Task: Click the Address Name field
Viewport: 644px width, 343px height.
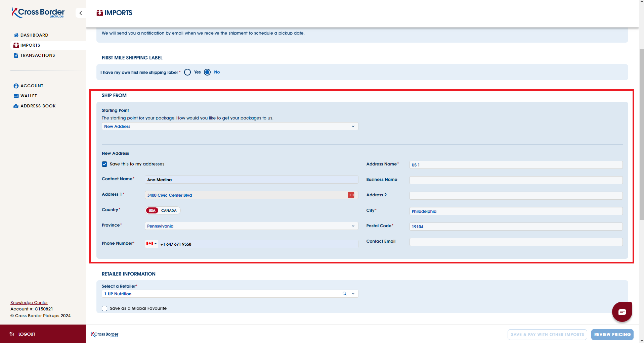Action: pos(516,165)
